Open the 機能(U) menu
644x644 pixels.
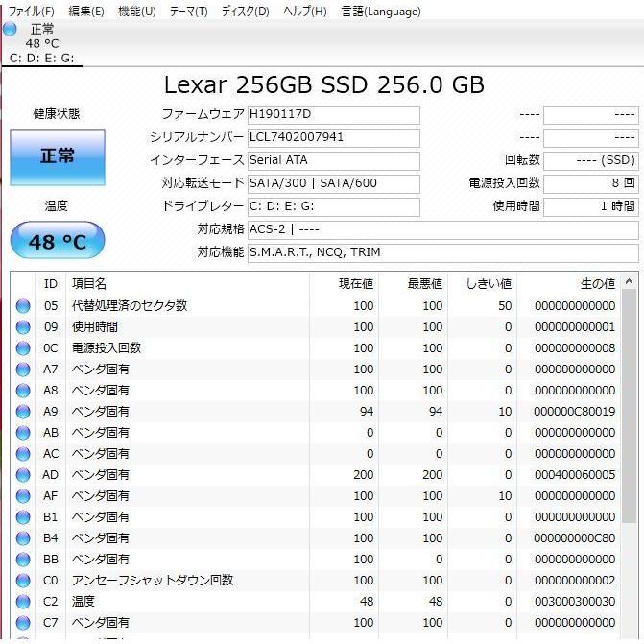(137, 12)
